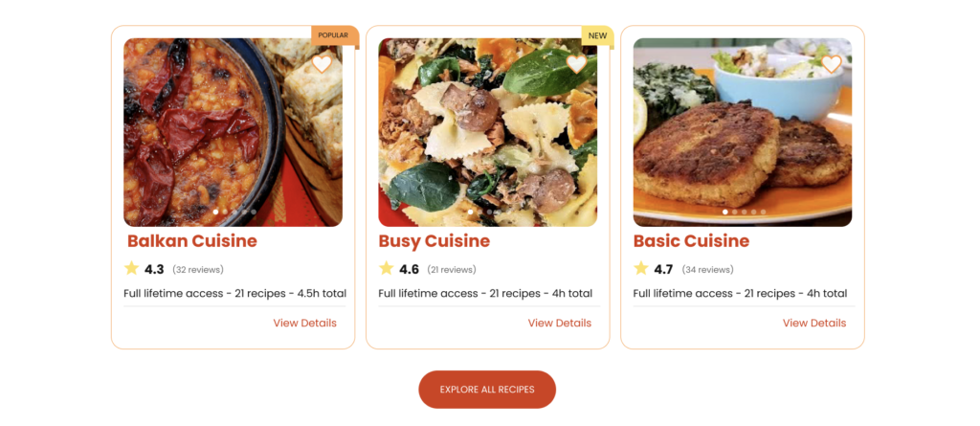Go to last carousel dot on Balkan image
This screenshot has height=426, width=980.
coord(254,212)
